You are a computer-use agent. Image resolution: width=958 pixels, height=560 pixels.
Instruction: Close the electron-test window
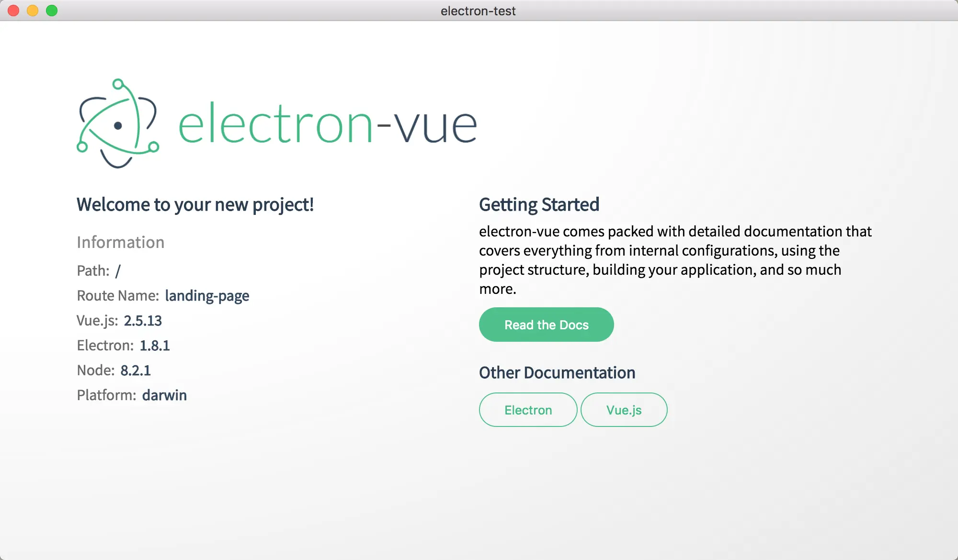(13, 11)
